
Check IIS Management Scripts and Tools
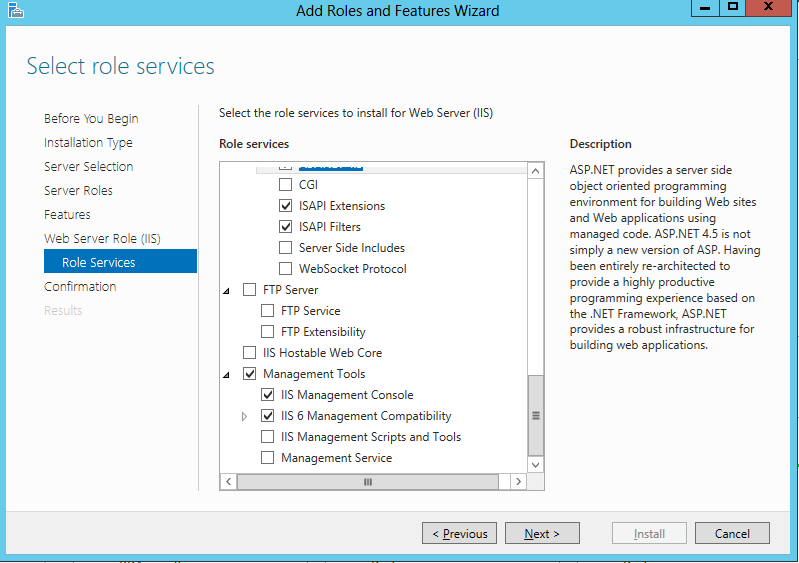[267, 436]
